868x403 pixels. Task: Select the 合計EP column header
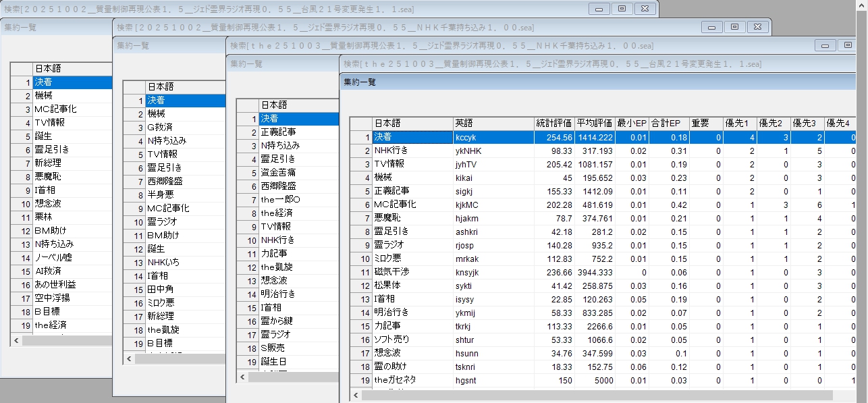(x=669, y=124)
